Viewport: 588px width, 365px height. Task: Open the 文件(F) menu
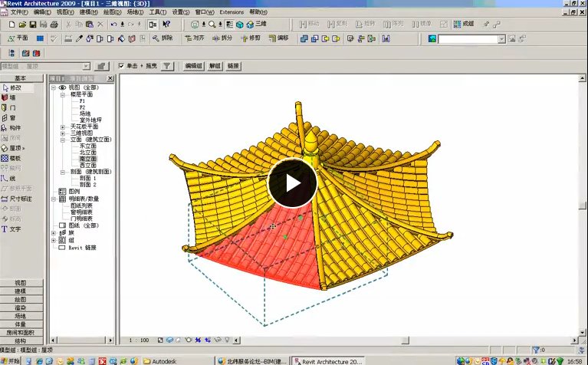(x=18, y=12)
